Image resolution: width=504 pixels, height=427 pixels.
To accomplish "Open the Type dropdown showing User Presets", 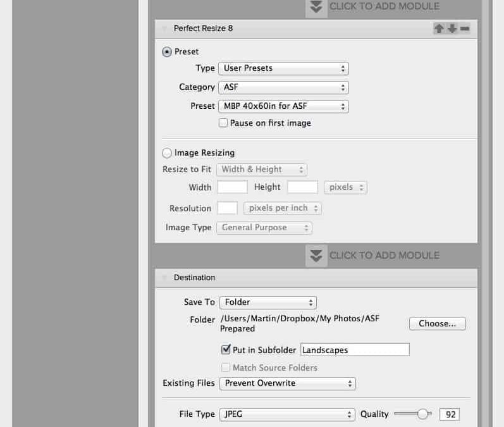I will click(x=283, y=68).
